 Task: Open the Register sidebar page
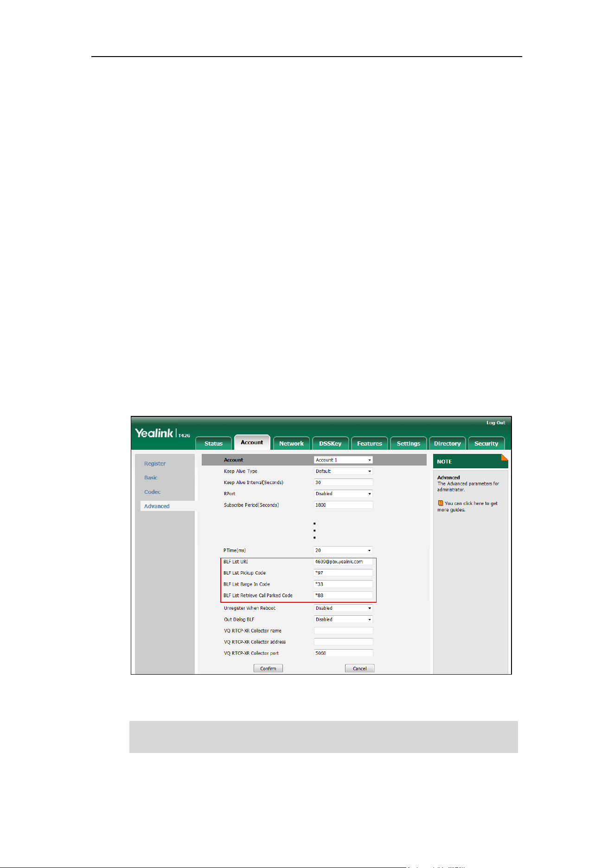click(x=155, y=464)
